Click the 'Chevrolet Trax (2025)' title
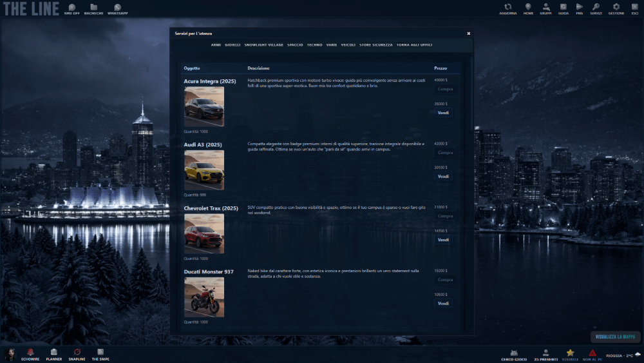 click(211, 208)
